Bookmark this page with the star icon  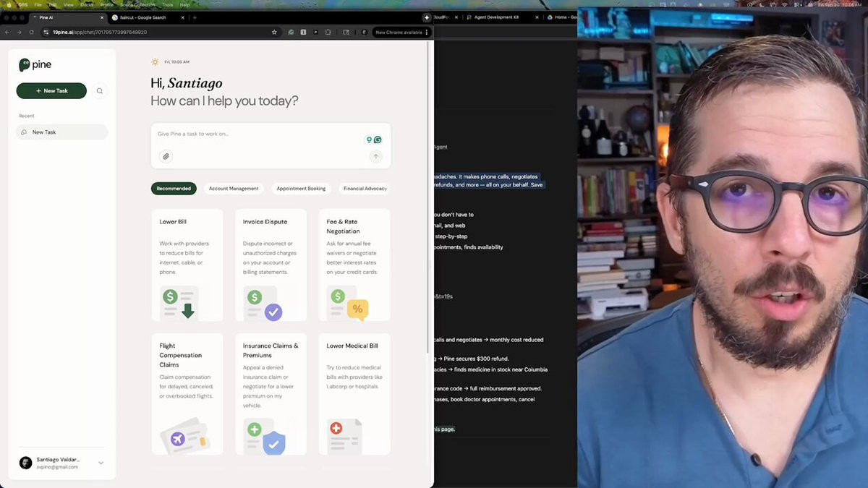tap(274, 32)
